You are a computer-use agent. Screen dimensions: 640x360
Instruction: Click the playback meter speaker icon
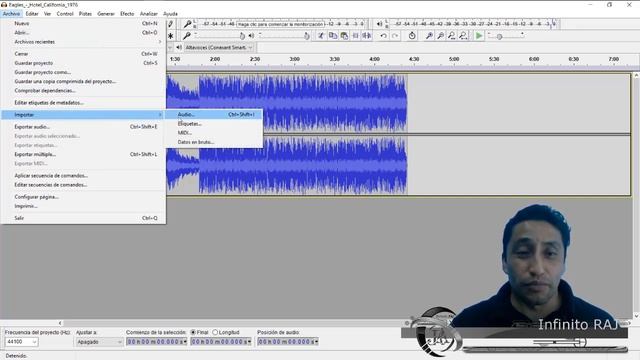[x=380, y=24]
